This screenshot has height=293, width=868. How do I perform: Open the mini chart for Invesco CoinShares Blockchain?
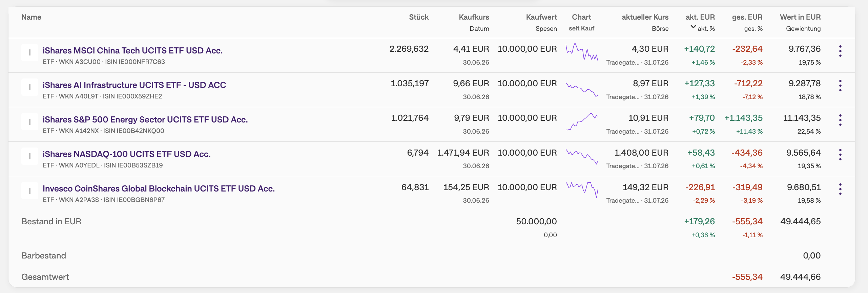581,189
